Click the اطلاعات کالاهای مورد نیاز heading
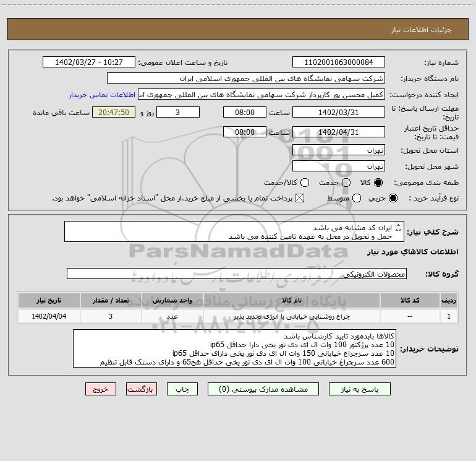The width and height of the screenshot is (476, 461). click(x=412, y=252)
